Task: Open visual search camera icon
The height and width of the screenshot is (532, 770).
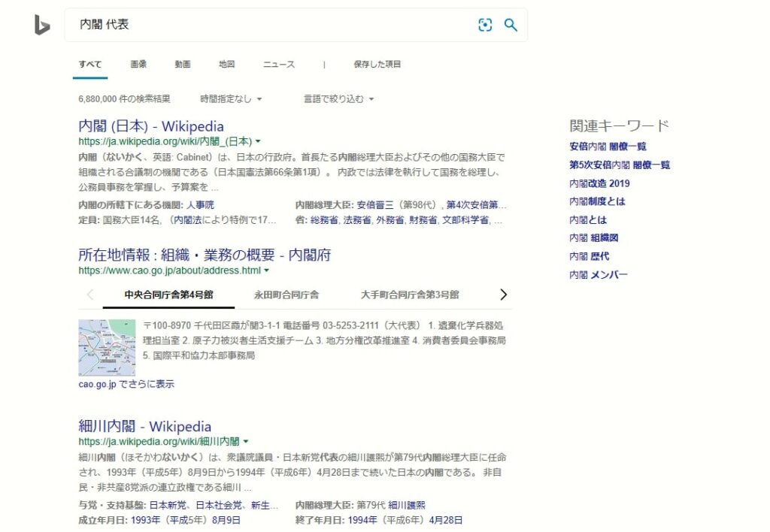Action: [485, 25]
